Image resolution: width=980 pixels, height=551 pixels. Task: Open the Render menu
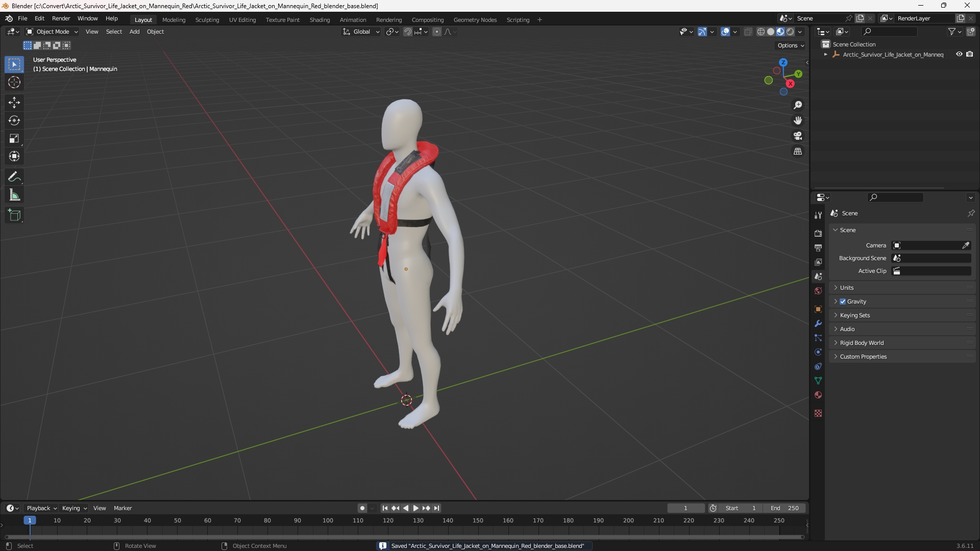pyautogui.click(x=61, y=18)
